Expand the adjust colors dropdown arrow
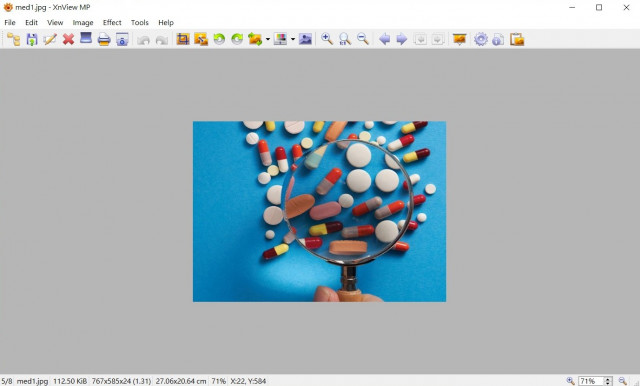640x386 pixels. coord(293,40)
